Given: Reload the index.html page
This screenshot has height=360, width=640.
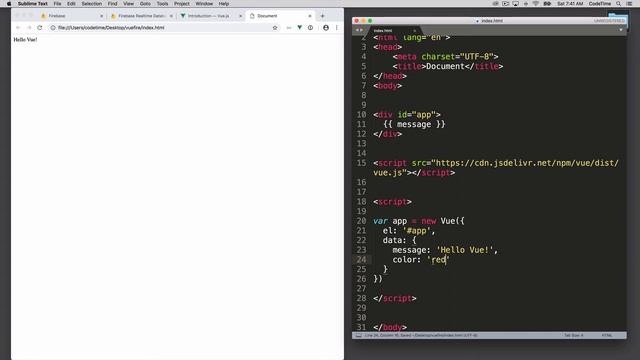Looking at the screenshot, I should point(40,28).
